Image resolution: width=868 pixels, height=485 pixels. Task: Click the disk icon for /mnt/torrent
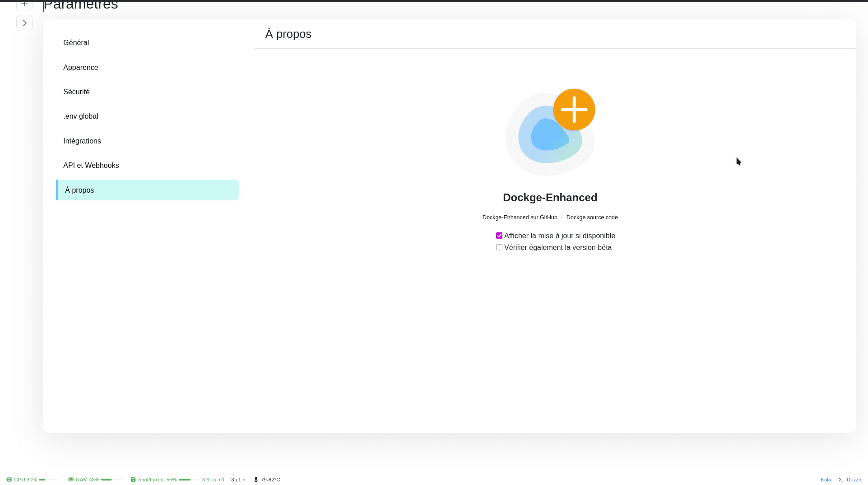133,480
